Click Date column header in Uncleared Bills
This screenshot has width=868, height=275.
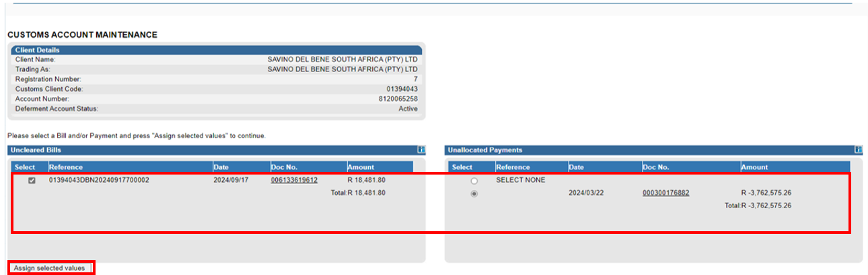click(221, 167)
